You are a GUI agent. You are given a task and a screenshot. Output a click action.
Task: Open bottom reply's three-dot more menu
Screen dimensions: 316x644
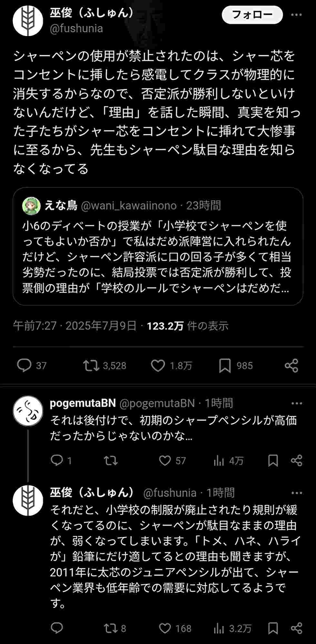pyautogui.click(x=296, y=493)
